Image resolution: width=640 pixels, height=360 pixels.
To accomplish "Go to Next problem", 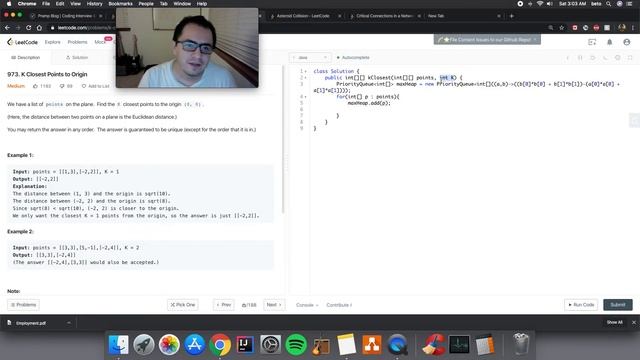I will (x=274, y=304).
